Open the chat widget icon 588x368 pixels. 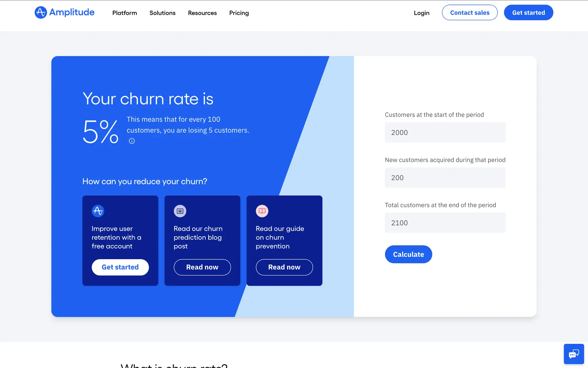pyautogui.click(x=574, y=354)
